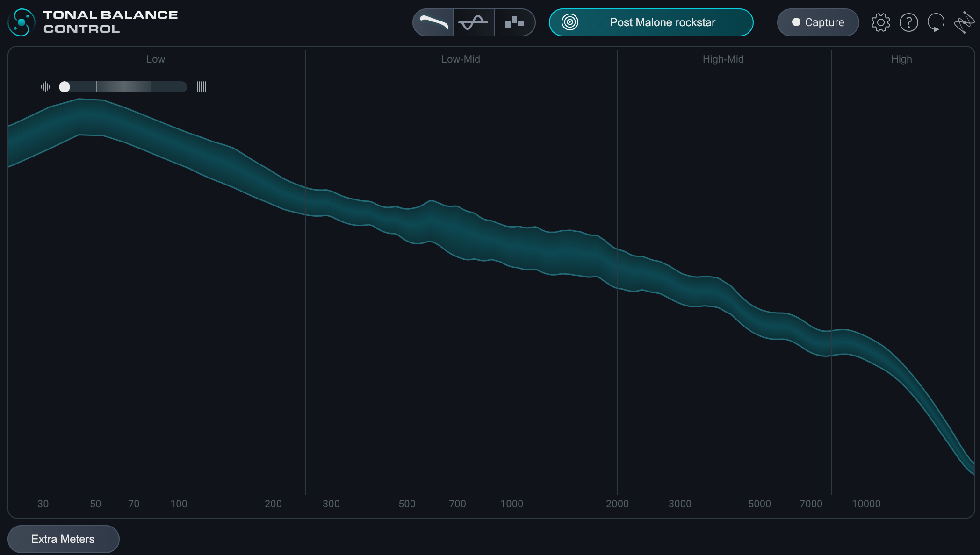This screenshot has height=555, width=980.
Task: Open the Extra Meters panel
Action: (63, 539)
